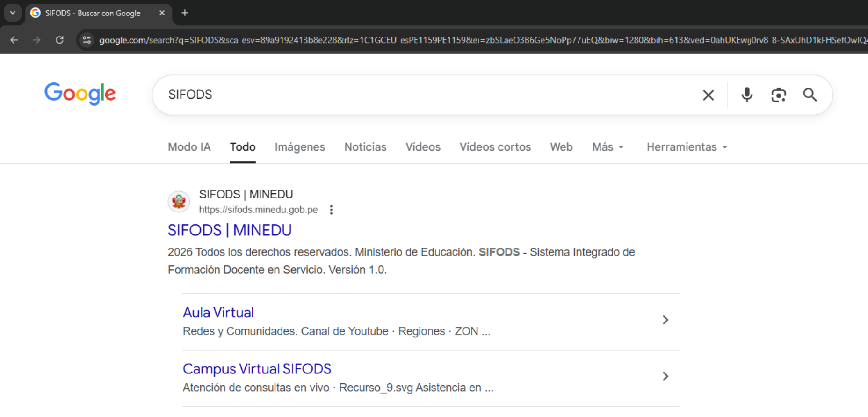Screen dimensions: 868x417
Task: Open the Aula Virtual sitelink
Action: (x=218, y=313)
